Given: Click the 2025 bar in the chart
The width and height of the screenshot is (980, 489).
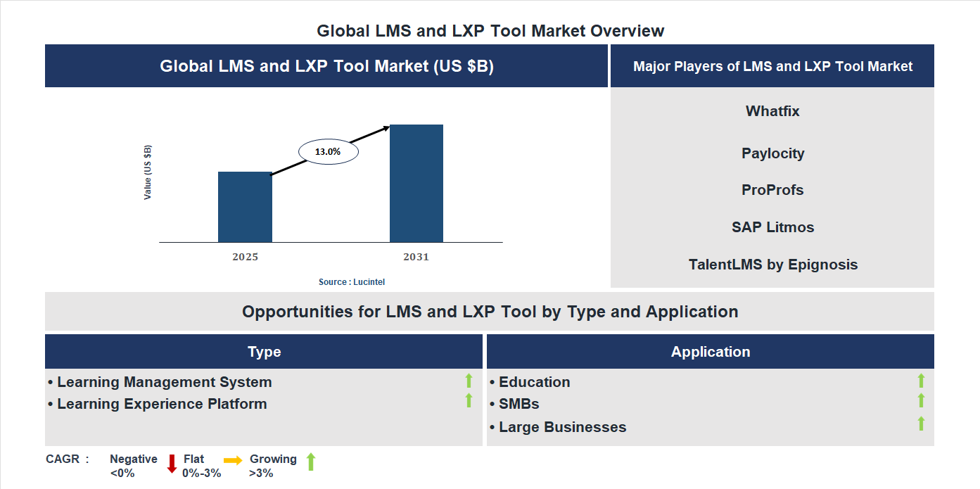Looking at the screenshot, I should (245, 208).
